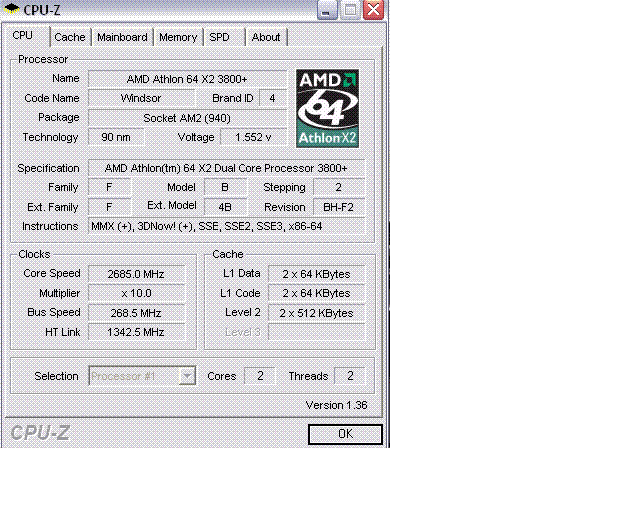Click the Level 2 cache value
Image resolution: width=640 pixels, height=512 pixels.
316,313
